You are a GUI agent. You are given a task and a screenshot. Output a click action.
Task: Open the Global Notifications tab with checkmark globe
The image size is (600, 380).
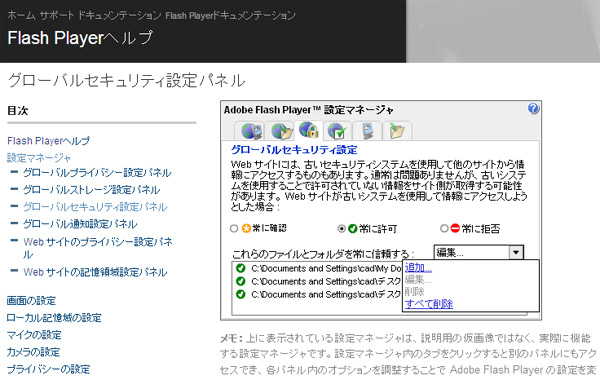(337, 131)
